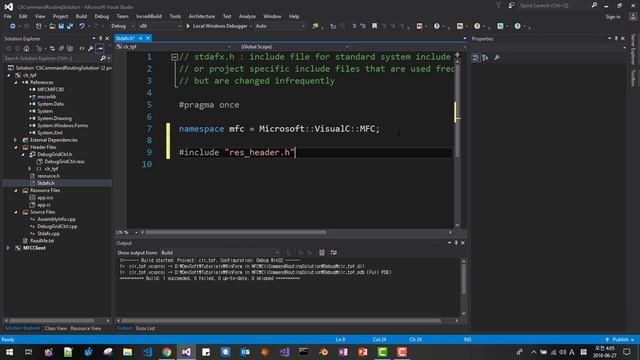
Task: Click Clear All icon in Output panel
Action: 322,253
